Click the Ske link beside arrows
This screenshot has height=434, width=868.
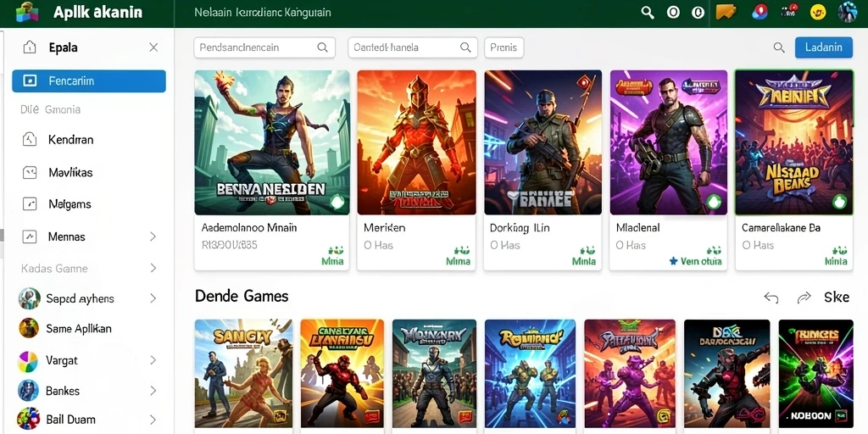pyautogui.click(x=837, y=298)
